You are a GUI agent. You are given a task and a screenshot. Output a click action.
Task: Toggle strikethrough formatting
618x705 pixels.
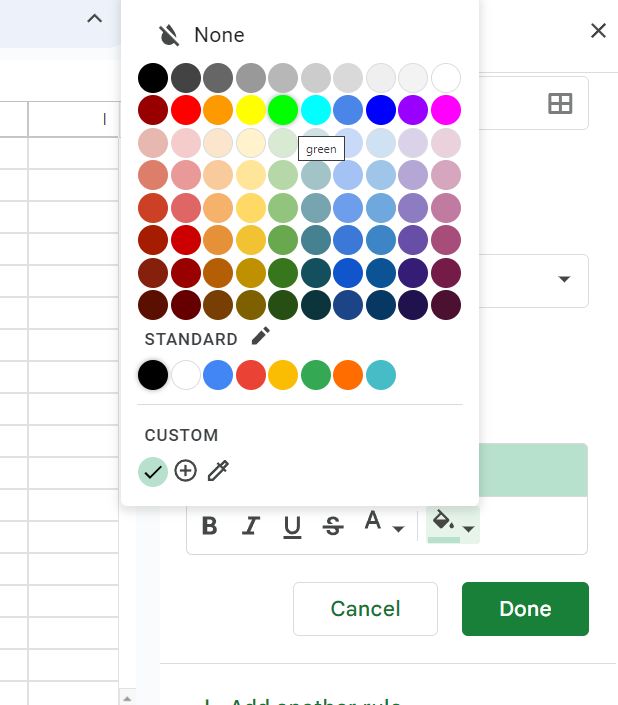click(x=333, y=525)
